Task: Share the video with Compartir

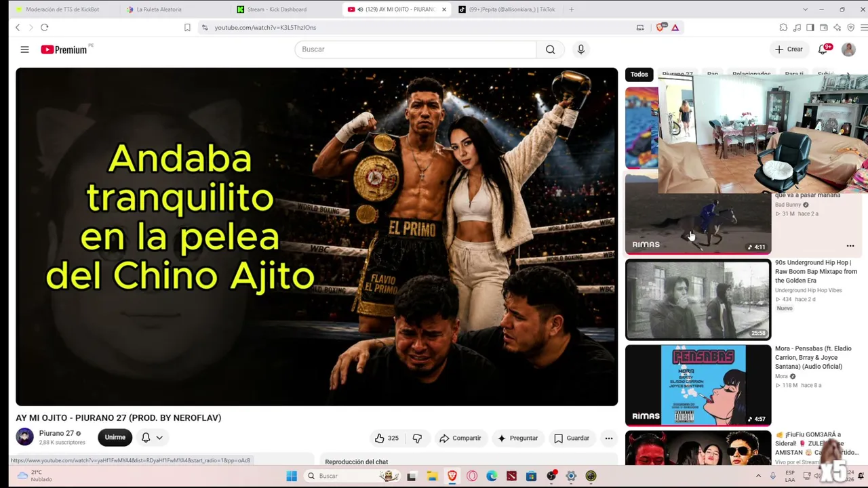Action: pos(460,438)
